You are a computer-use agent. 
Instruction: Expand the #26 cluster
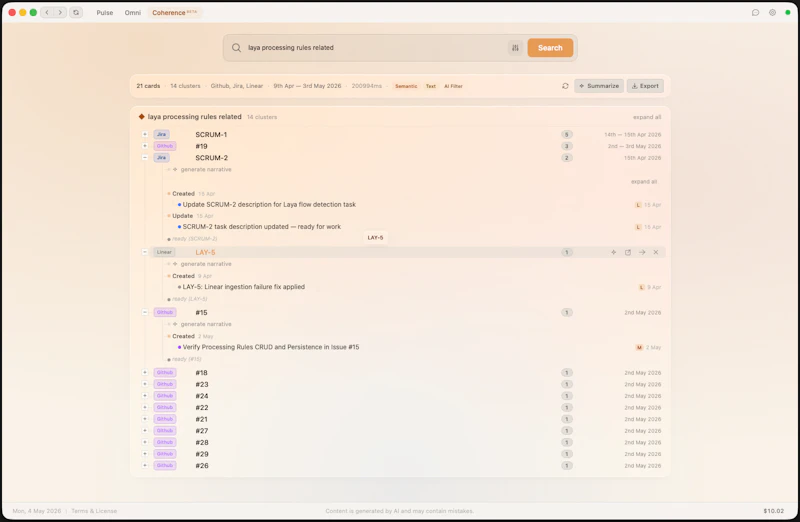tap(145, 465)
